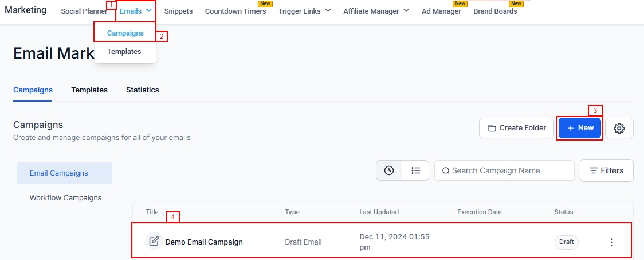Select Campaigns in the Emails dropdown
The width and height of the screenshot is (644, 260).
pyautogui.click(x=125, y=33)
